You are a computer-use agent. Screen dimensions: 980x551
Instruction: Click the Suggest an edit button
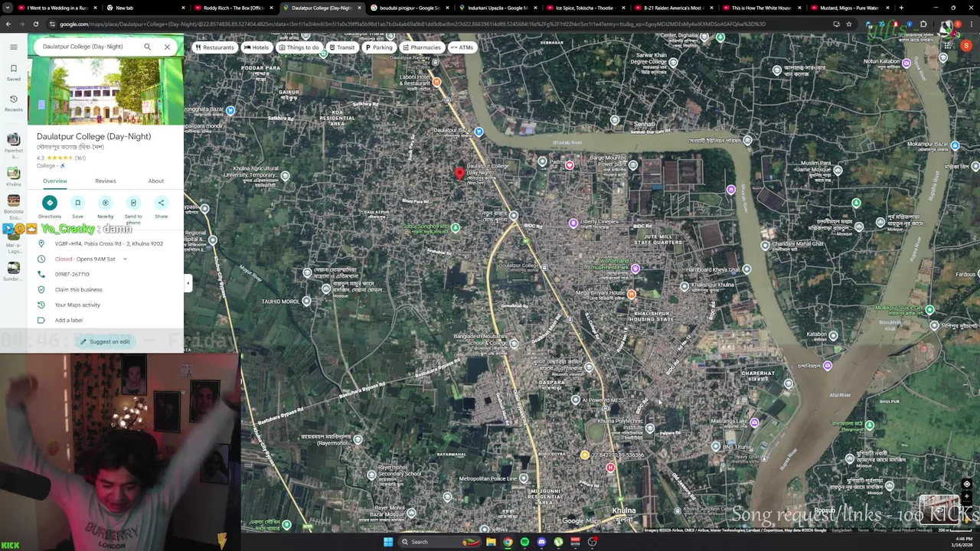105,341
